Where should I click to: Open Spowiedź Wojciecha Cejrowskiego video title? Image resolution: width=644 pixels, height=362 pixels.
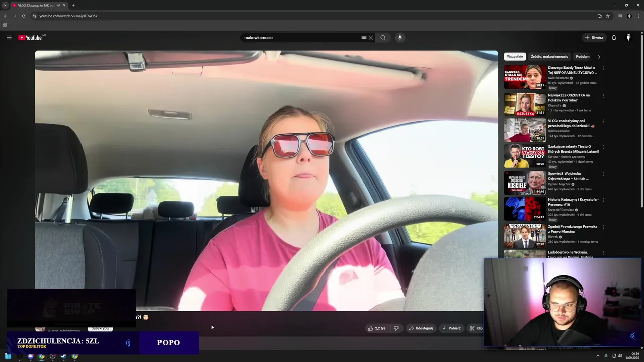[568, 176]
